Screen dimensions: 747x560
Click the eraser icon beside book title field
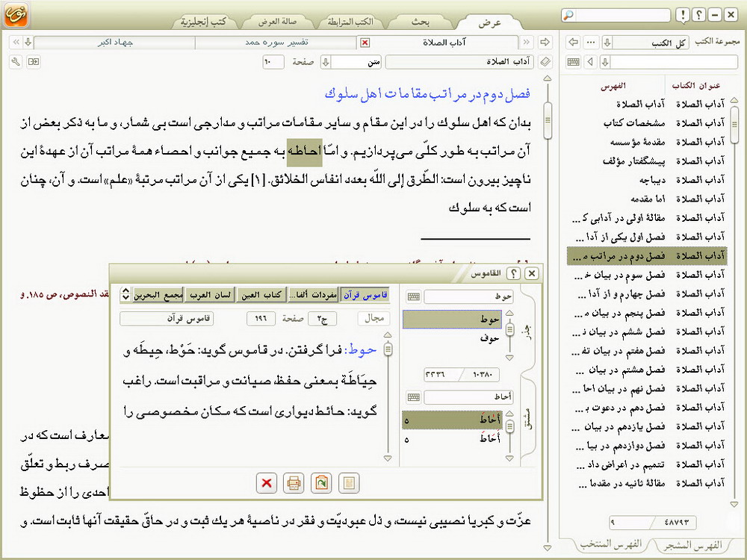(x=545, y=62)
